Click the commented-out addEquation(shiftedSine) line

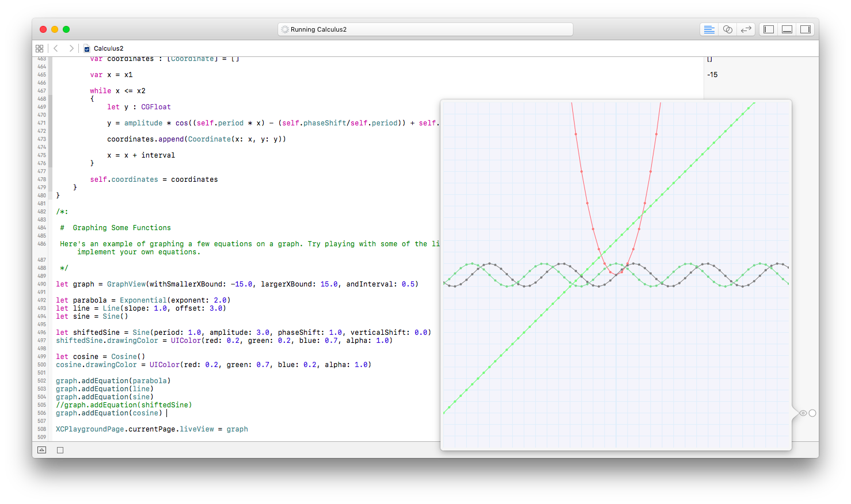[x=124, y=405]
